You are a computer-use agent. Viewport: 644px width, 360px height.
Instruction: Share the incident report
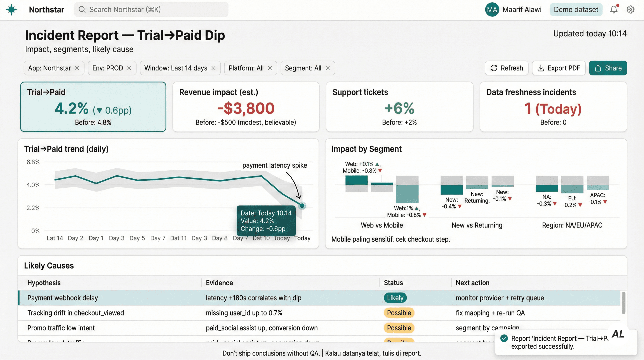[608, 68]
